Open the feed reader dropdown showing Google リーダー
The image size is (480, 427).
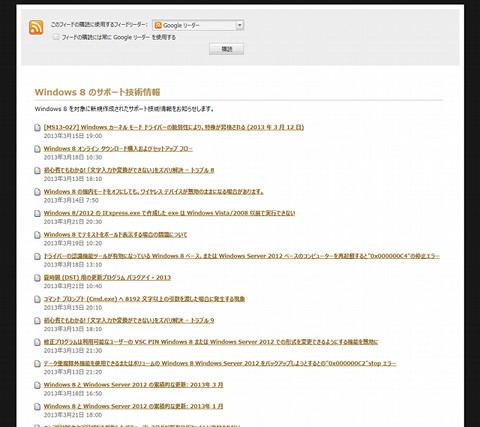[198, 25]
